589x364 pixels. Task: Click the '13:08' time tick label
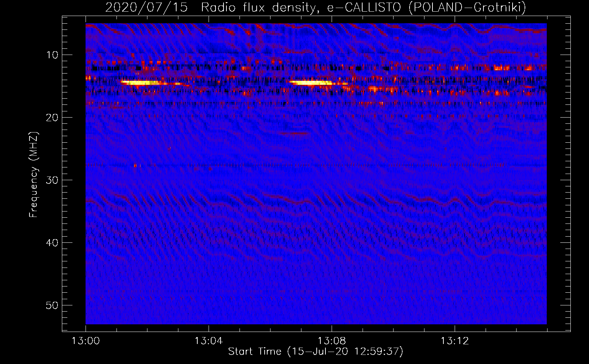(x=332, y=341)
